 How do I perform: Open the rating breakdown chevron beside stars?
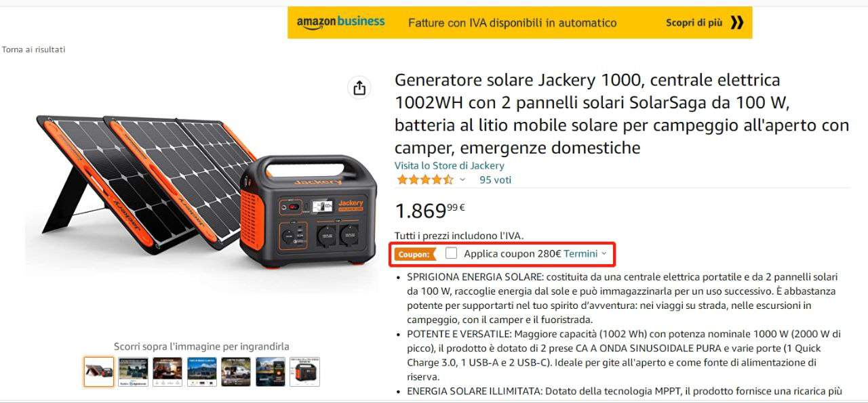(462, 180)
